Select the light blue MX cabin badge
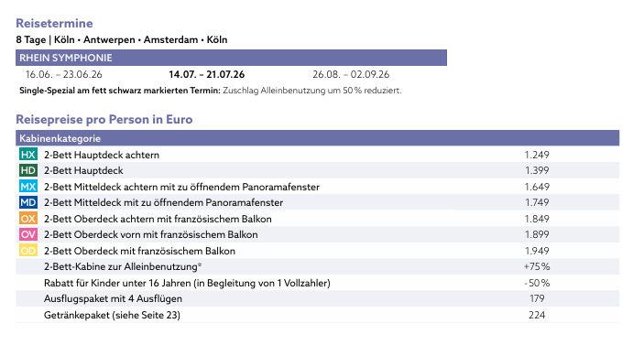The image size is (644, 345). click(27, 187)
